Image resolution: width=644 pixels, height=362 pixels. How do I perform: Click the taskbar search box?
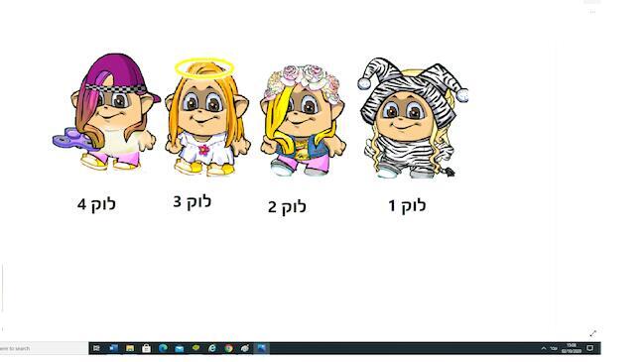pyautogui.click(x=44, y=348)
